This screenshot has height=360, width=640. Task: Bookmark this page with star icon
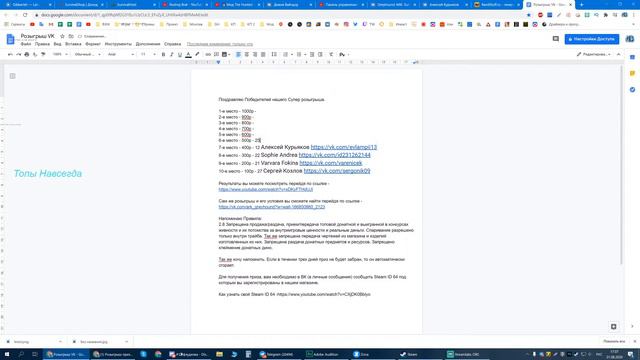point(529,15)
